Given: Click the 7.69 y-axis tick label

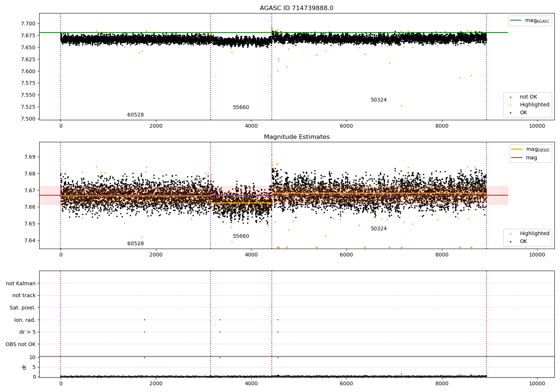Looking at the screenshot, I should tap(29, 157).
